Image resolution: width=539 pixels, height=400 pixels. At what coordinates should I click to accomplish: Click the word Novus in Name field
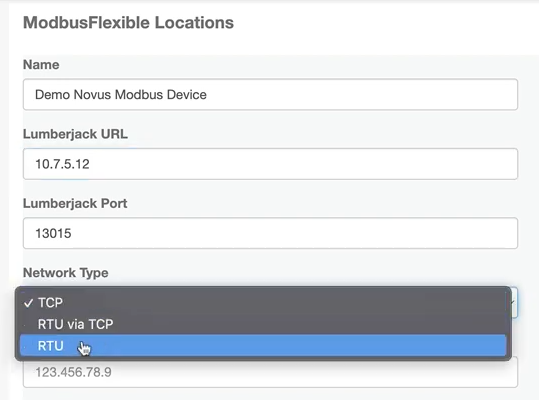[x=93, y=95]
